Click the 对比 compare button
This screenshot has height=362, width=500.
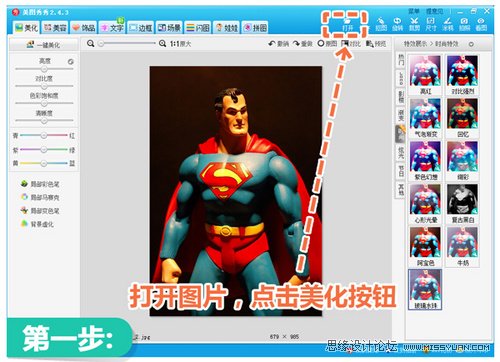coord(351,44)
